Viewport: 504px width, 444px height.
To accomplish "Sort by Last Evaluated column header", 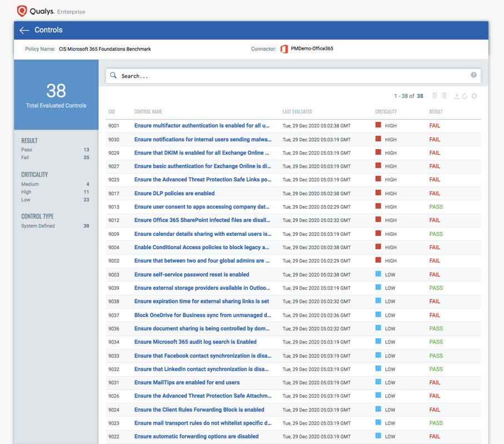I will (x=297, y=112).
